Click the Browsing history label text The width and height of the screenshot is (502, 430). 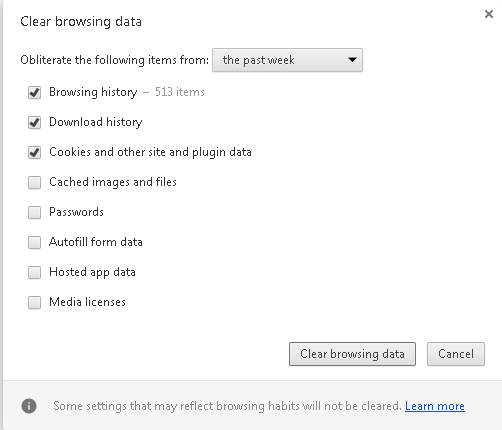pos(93,92)
